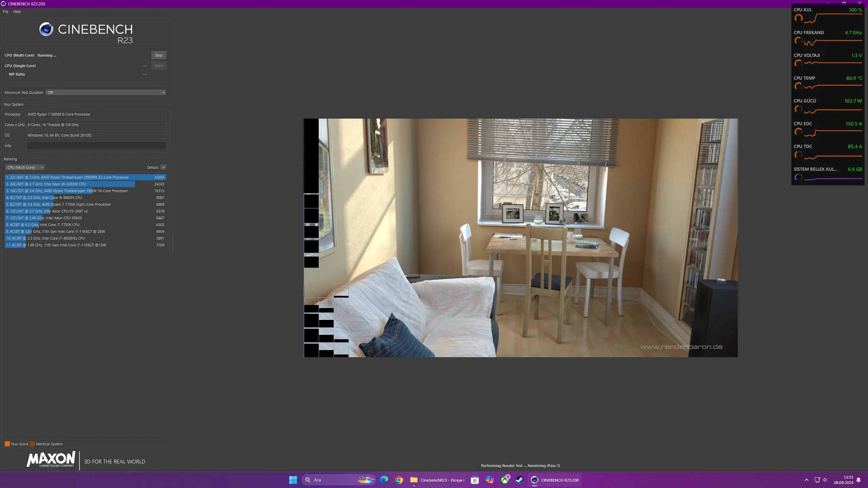This screenshot has width=868, height=488.
Task: Click the CPU TEMP 80.9 °C reading
Action: pos(854,78)
